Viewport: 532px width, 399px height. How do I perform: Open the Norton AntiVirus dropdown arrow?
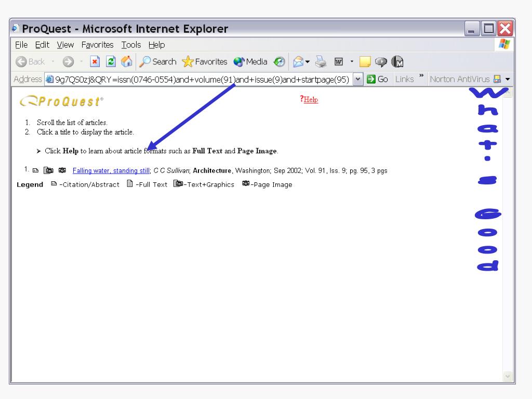pos(508,79)
